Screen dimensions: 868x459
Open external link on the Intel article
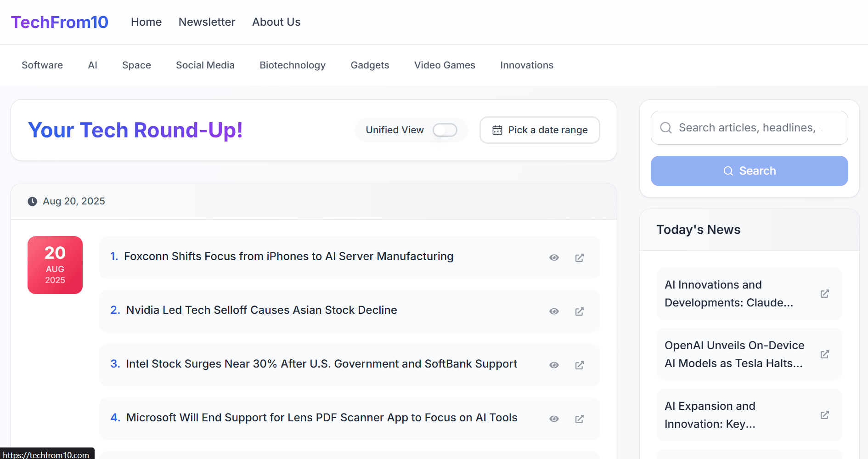(579, 365)
